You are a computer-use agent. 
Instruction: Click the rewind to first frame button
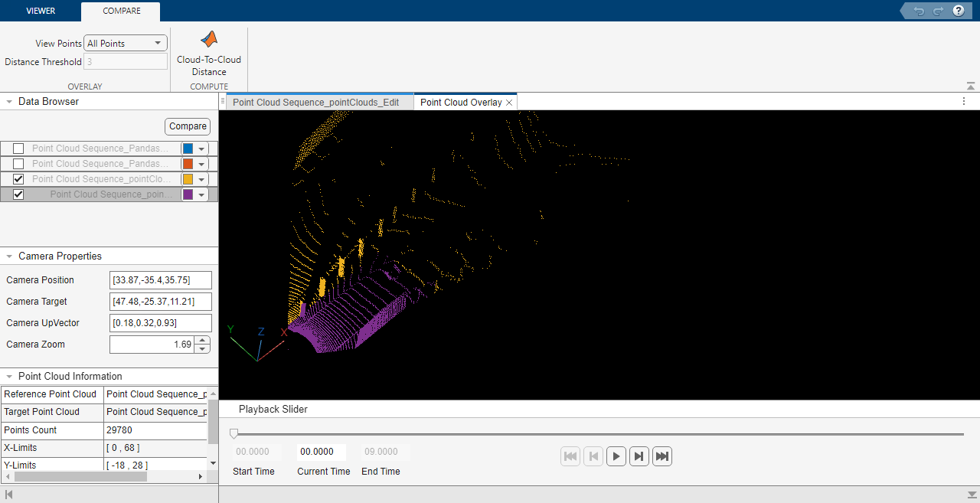click(x=570, y=456)
